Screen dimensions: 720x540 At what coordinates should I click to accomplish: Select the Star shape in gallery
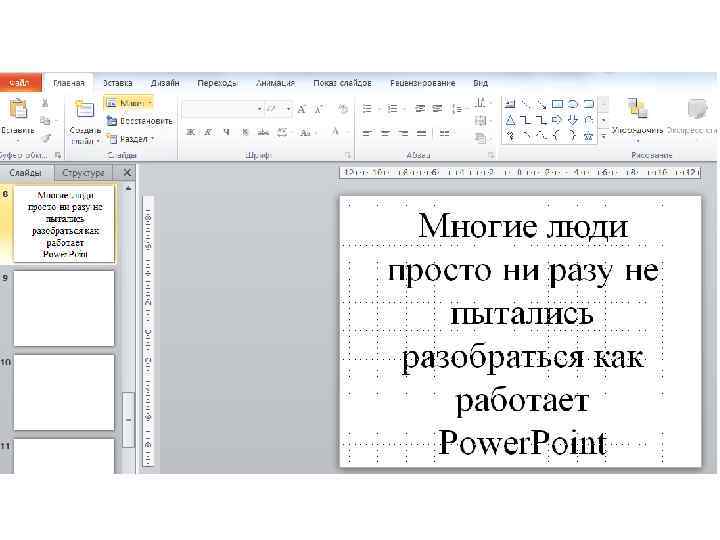click(588, 136)
